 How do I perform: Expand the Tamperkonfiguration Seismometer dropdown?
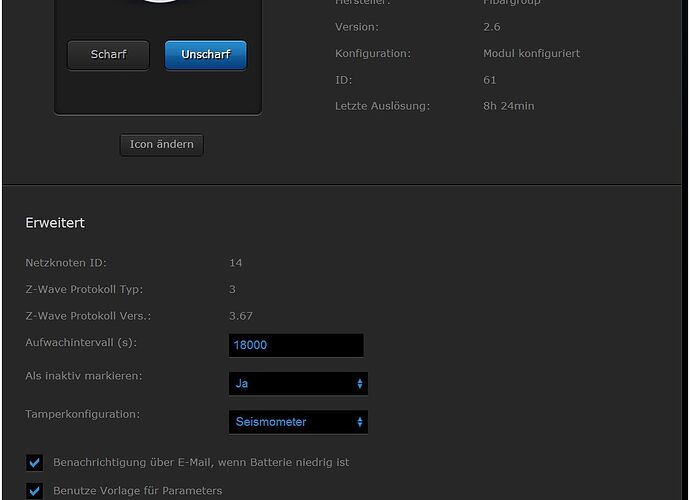click(298, 422)
